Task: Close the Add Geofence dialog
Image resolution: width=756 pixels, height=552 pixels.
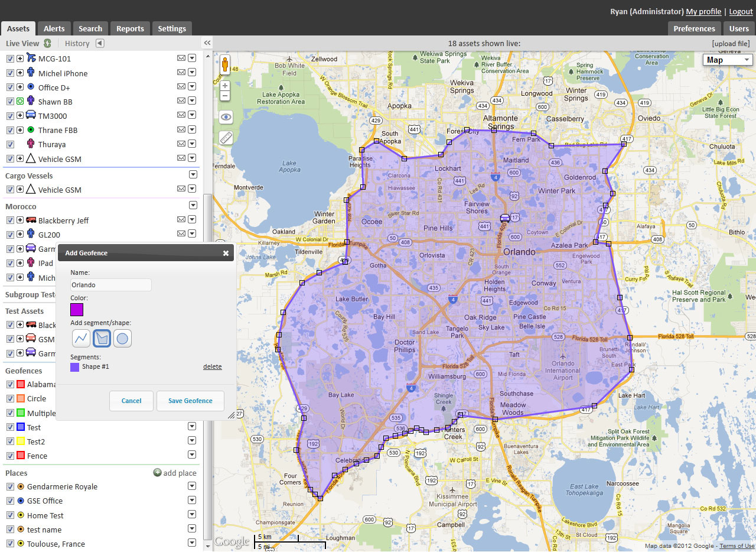Action: [x=226, y=253]
